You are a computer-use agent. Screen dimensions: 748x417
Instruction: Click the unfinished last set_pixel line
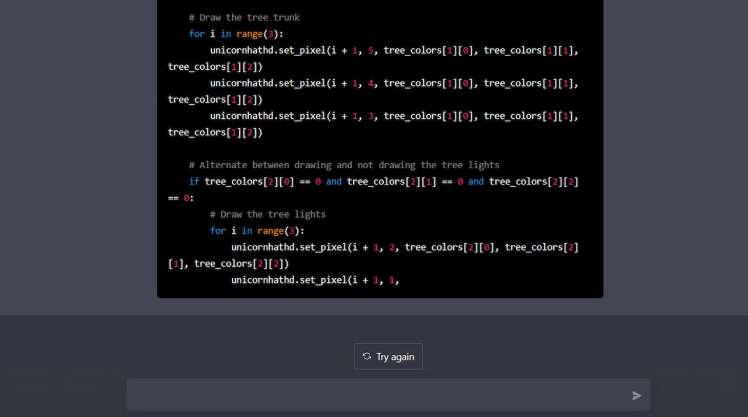coord(315,280)
